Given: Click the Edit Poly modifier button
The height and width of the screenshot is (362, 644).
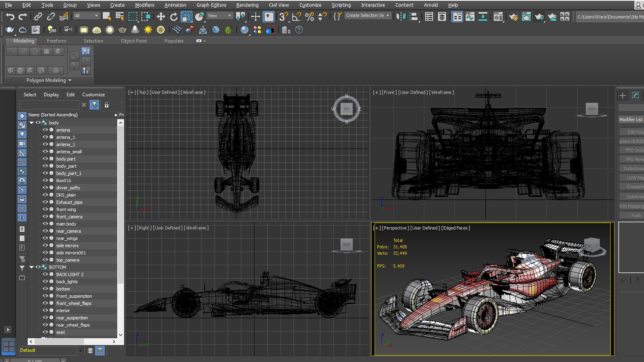Looking at the screenshot, I should coord(632,132).
